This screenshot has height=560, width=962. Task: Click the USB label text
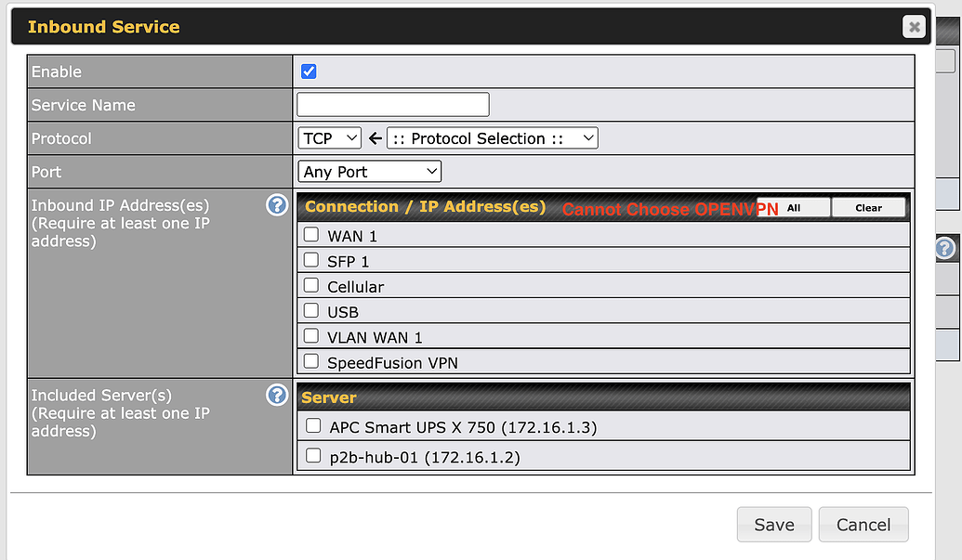343,312
